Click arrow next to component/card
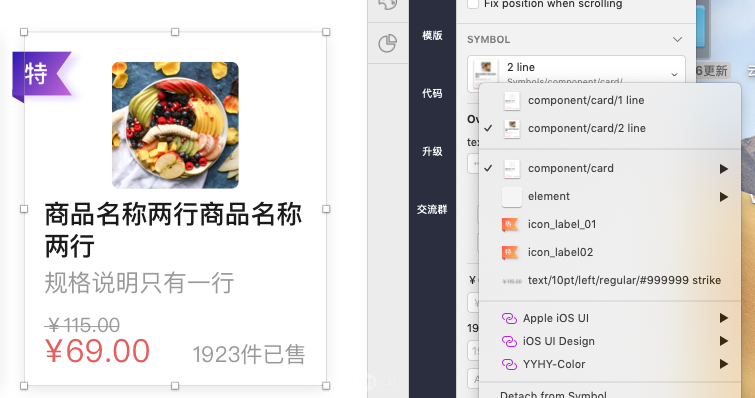Screen dimensions: 755x398 pyautogui.click(x=724, y=169)
